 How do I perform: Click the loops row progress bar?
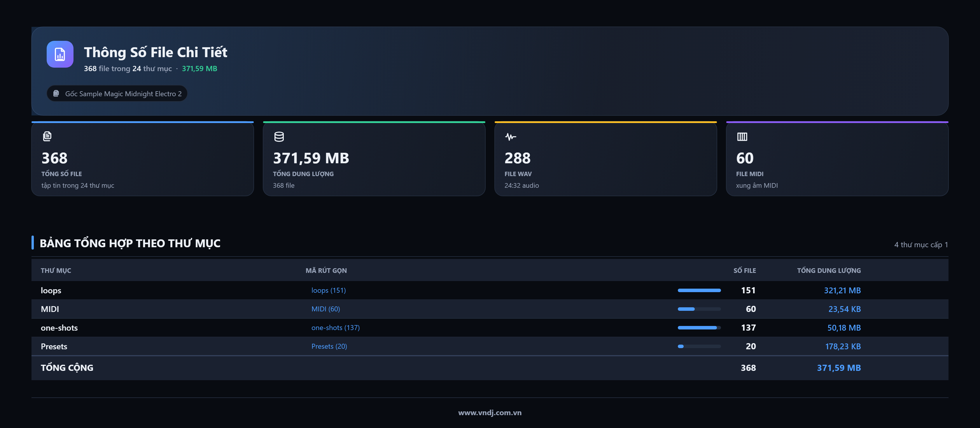point(699,290)
